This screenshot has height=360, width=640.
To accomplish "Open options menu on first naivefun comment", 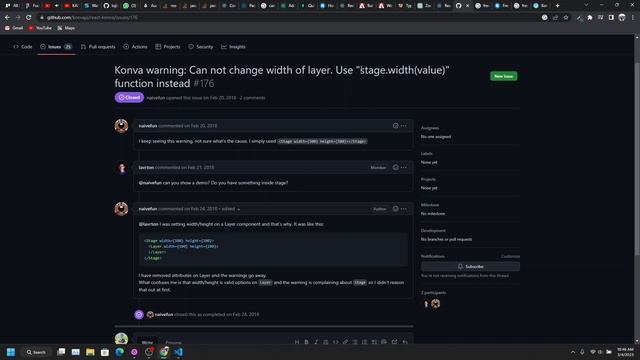I will (x=404, y=126).
